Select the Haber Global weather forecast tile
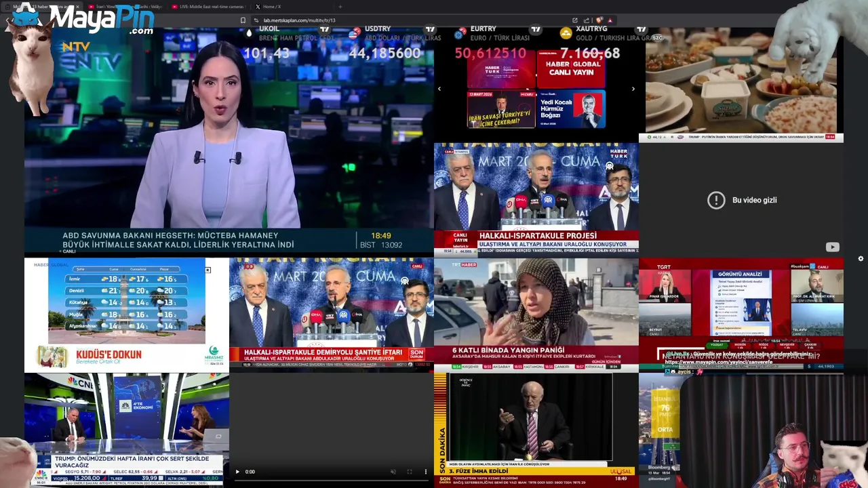The image size is (868, 488). (127, 315)
